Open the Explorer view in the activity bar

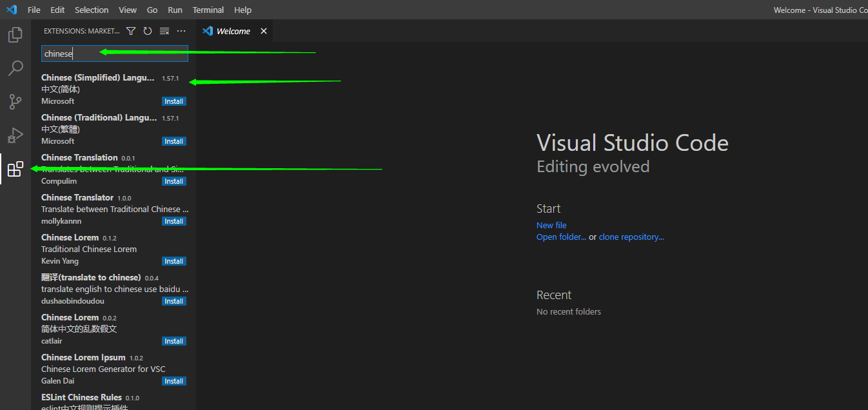[x=15, y=35]
